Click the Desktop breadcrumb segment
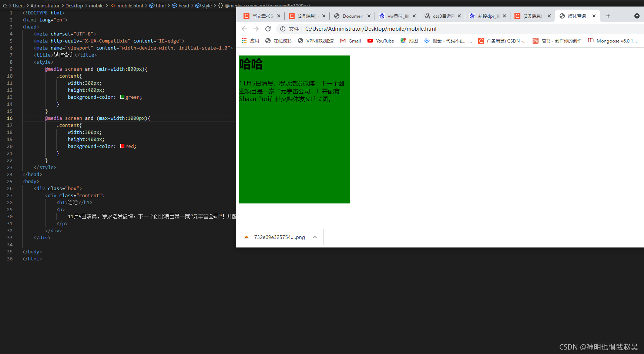644x354 pixels. [74, 6]
